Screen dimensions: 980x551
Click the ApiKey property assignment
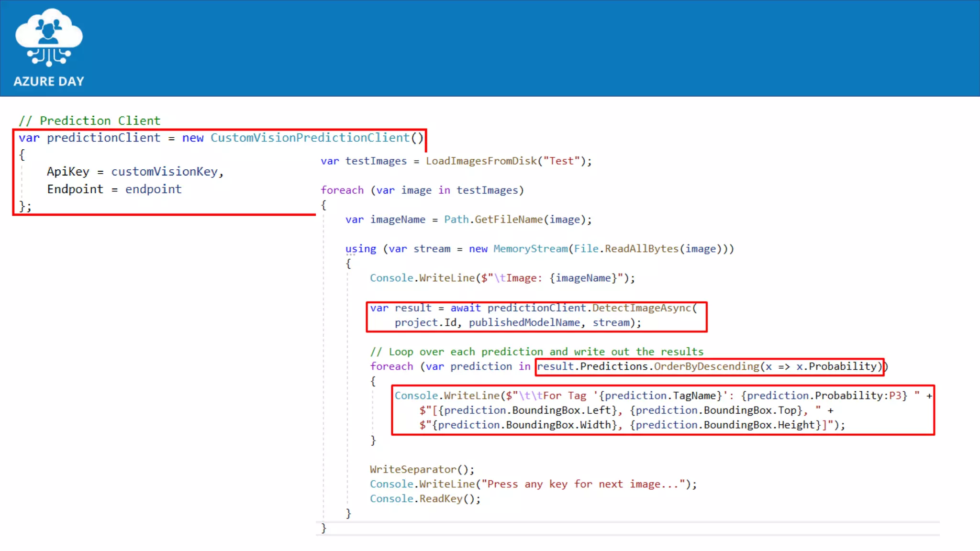135,172
